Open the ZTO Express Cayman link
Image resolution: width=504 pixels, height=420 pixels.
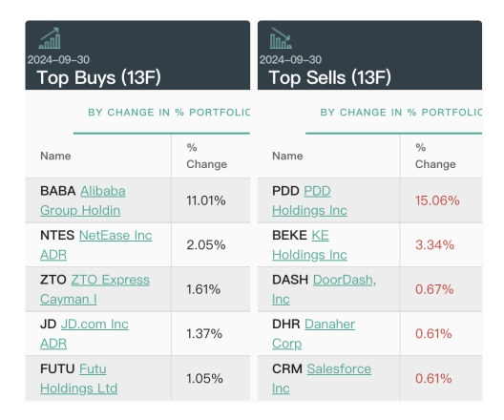(x=94, y=289)
